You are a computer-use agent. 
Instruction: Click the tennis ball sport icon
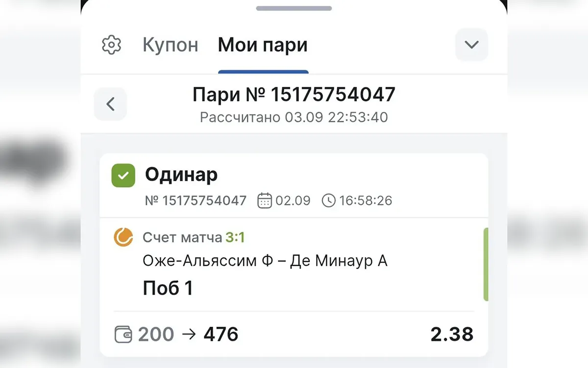tap(123, 237)
